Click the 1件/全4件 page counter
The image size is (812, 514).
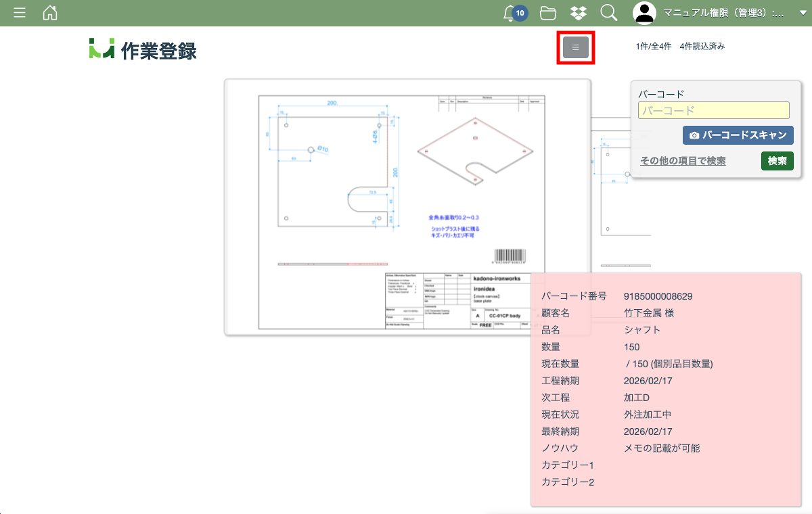coord(653,47)
